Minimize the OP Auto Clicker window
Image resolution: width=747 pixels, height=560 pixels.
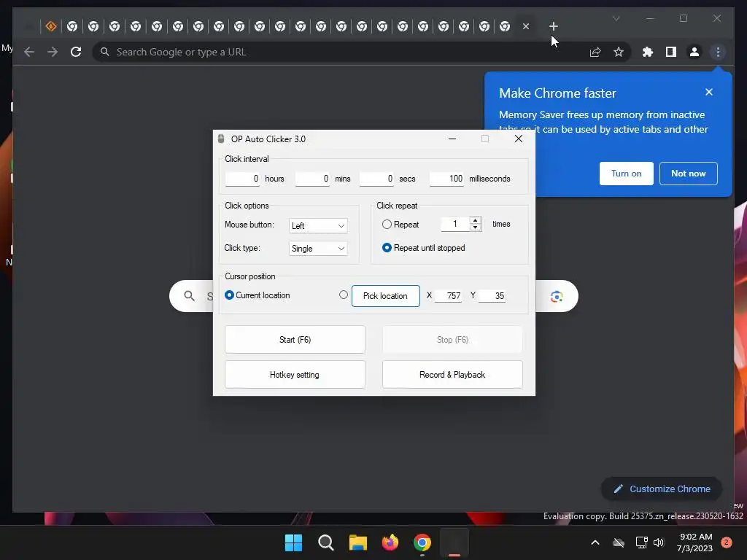[452, 139]
